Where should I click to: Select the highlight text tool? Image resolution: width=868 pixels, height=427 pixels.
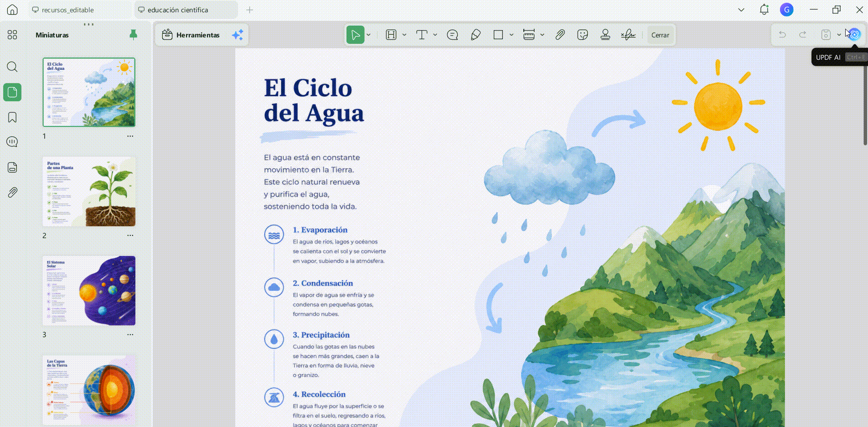[391, 35]
